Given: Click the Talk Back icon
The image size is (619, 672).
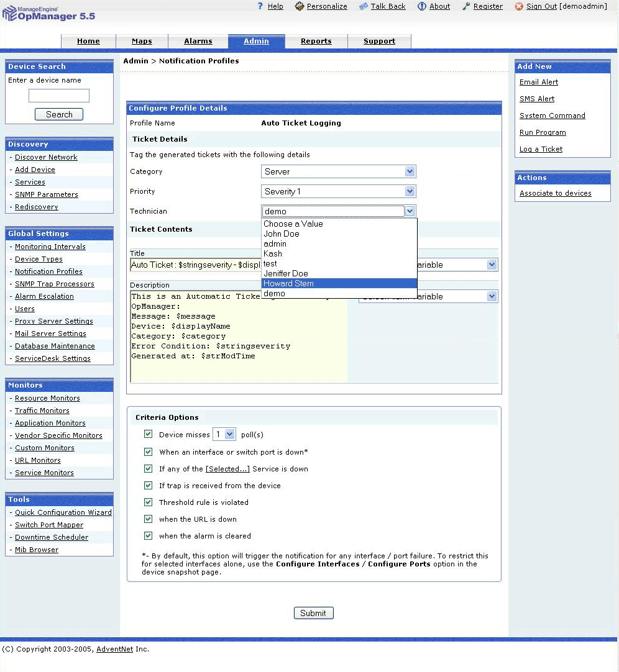Looking at the screenshot, I should tap(364, 6).
